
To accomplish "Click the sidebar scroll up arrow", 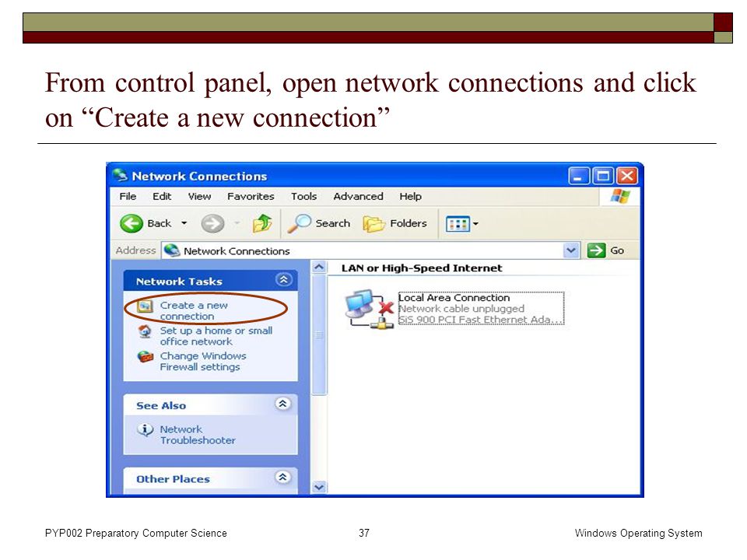I will (x=319, y=267).
